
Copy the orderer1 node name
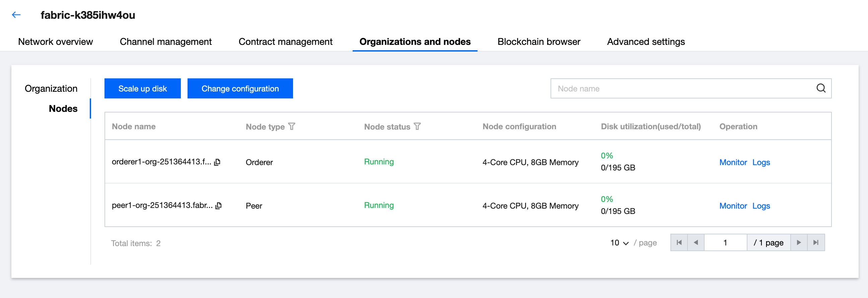click(x=218, y=162)
